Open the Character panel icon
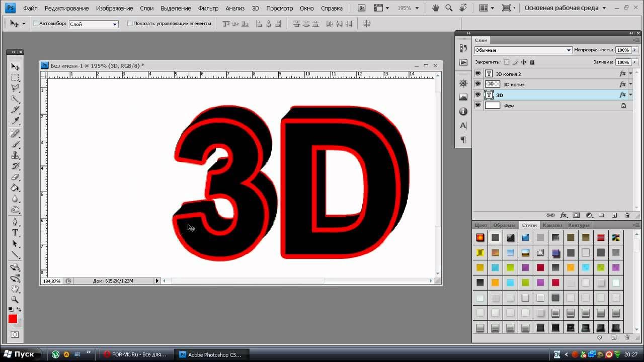 [x=463, y=125]
